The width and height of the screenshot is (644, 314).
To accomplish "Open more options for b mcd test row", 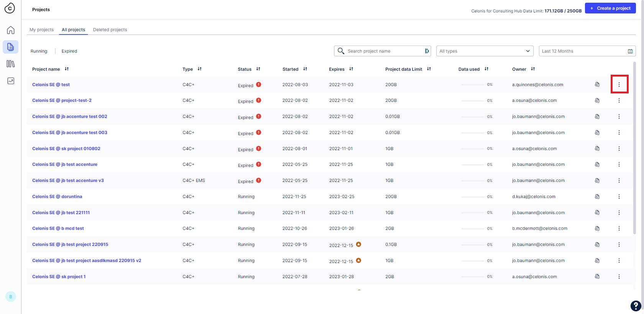I will coord(619,228).
